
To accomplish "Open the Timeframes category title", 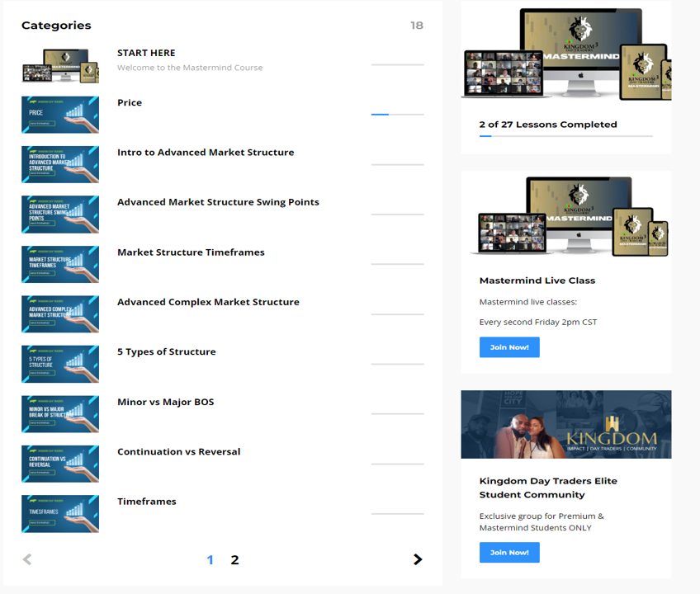I will [x=147, y=502].
